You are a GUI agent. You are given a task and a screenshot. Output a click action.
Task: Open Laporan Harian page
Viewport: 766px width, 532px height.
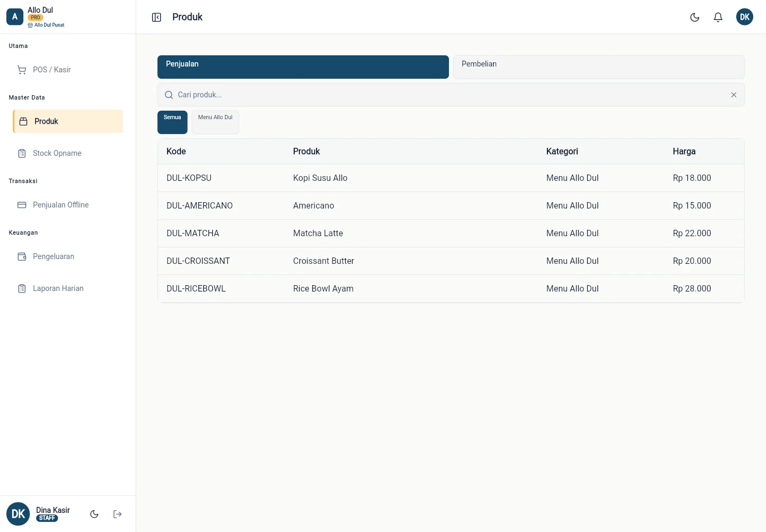coord(68,288)
